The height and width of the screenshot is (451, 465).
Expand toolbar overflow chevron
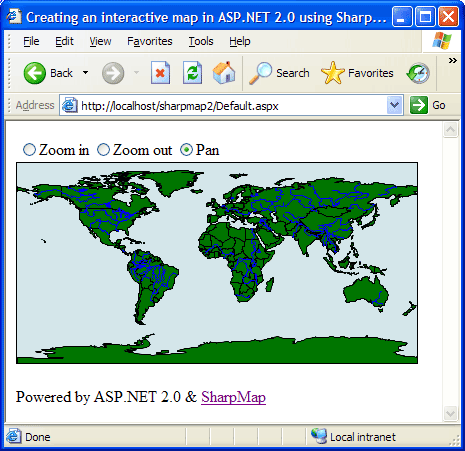[x=452, y=60]
